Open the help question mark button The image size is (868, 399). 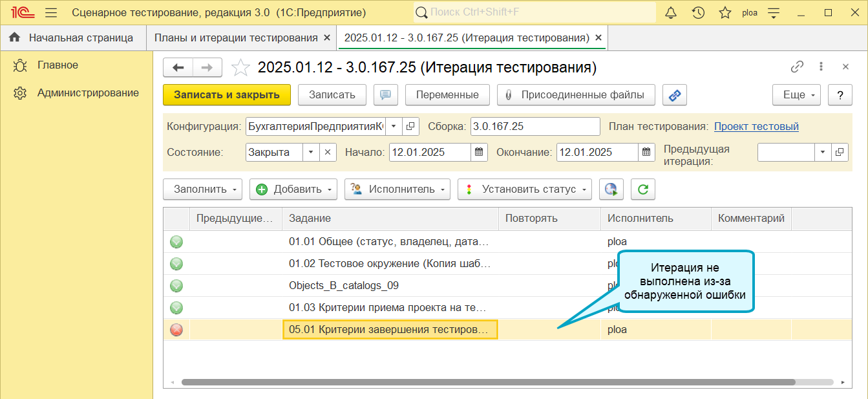840,94
